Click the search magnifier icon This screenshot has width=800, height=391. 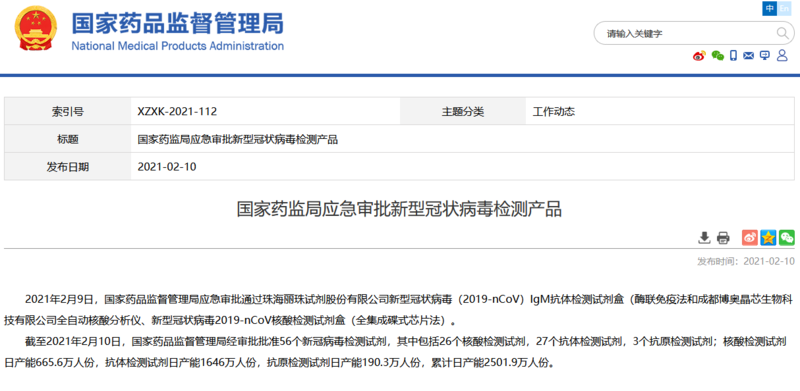click(x=782, y=34)
